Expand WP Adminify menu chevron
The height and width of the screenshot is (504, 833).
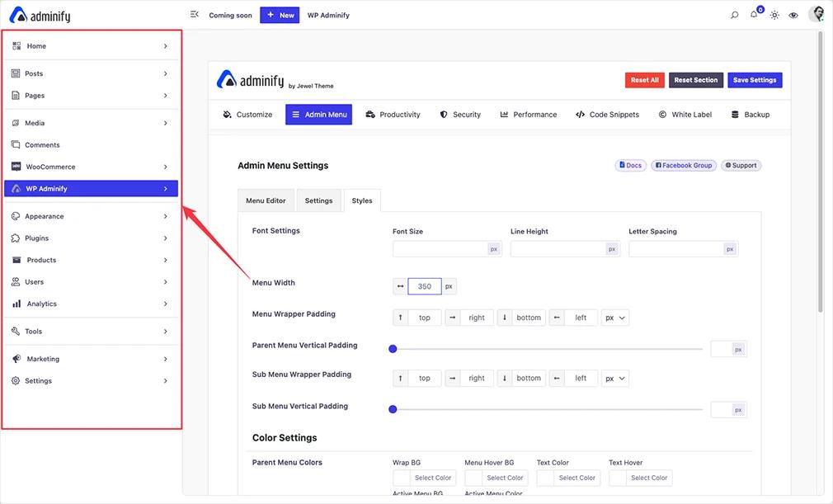coord(166,189)
